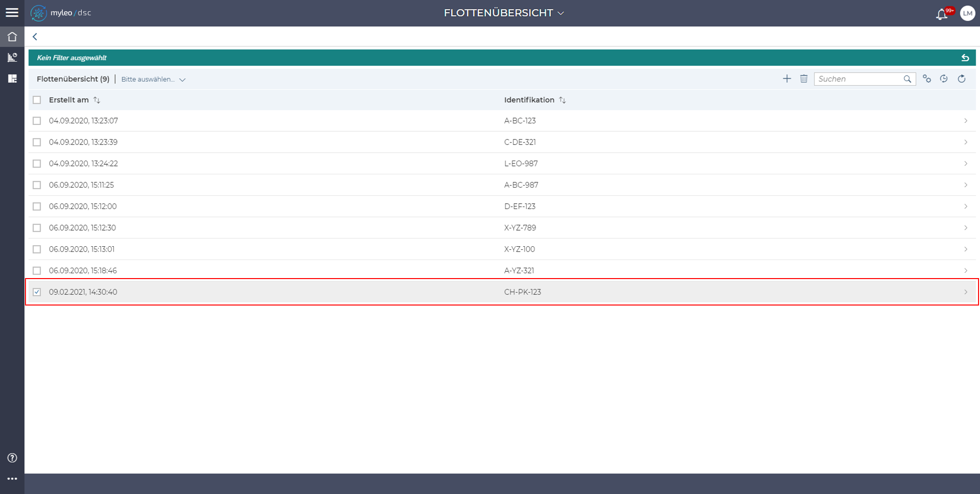Select the date 06.09.2020, 15:18:46
980x494 pixels.
tap(83, 271)
